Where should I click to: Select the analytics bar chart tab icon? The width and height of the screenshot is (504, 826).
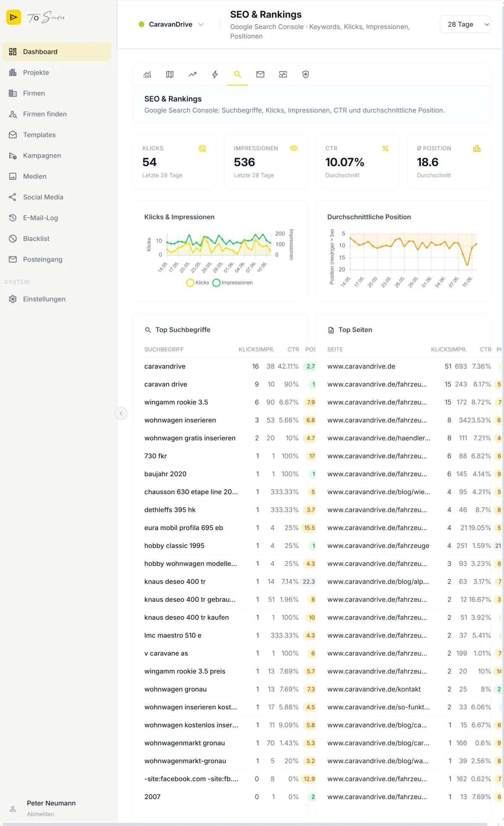coord(147,74)
